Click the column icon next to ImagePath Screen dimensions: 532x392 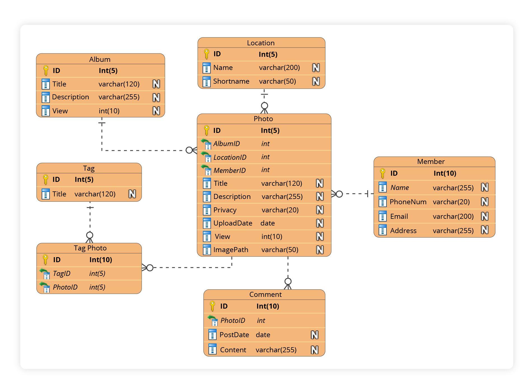[207, 250]
